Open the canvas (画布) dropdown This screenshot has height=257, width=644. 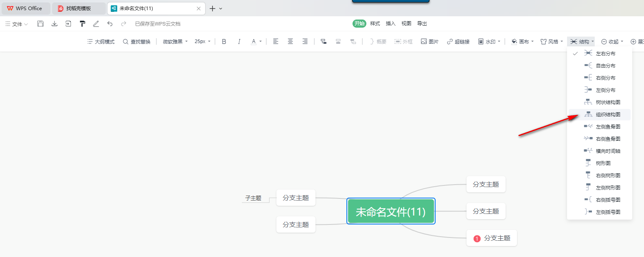[522, 41]
